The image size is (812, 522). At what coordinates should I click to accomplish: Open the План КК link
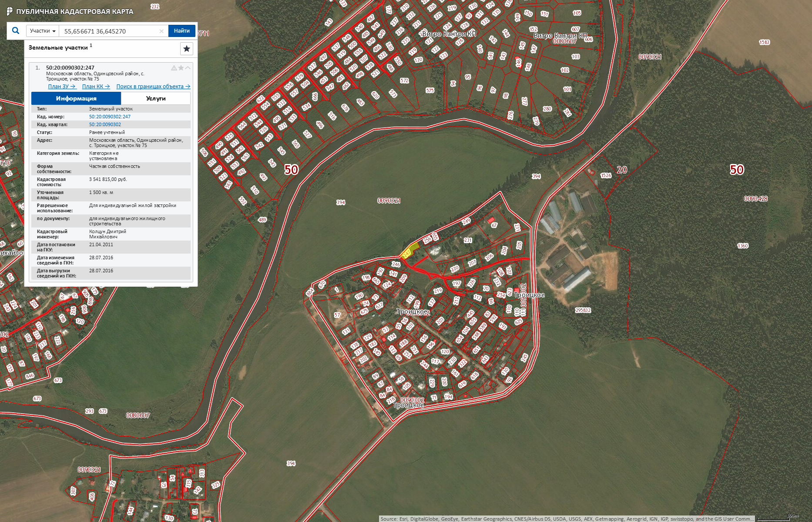96,87
